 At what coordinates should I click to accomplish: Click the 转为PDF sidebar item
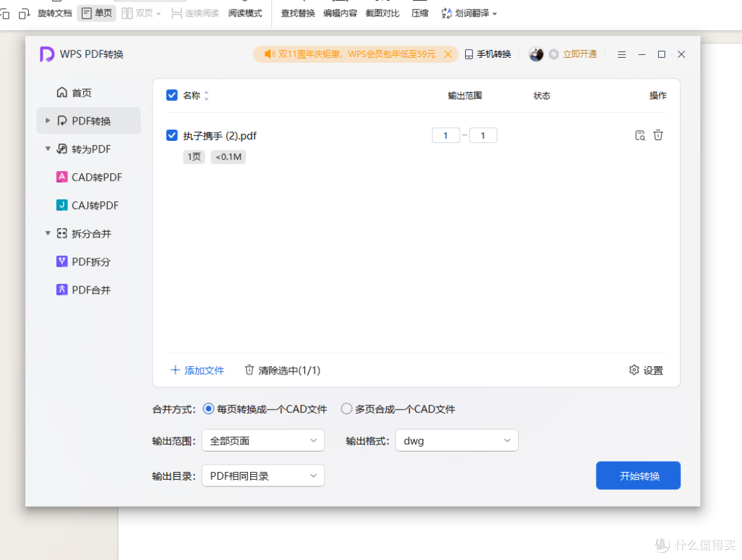84,149
